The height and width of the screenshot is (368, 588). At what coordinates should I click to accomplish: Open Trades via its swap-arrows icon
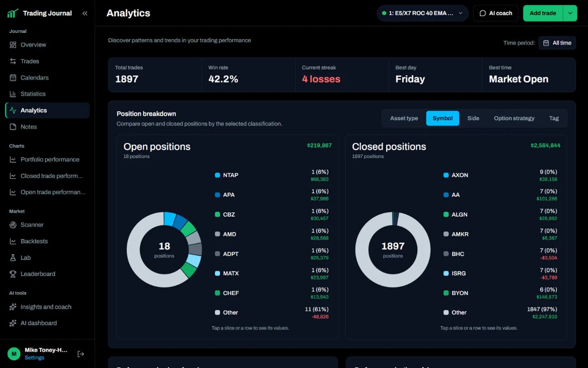(13, 61)
